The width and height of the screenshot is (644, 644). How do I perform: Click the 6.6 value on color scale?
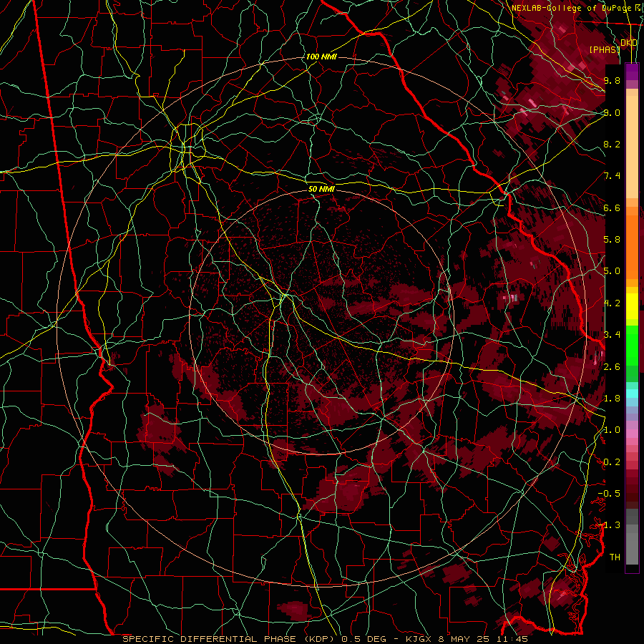click(x=612, y=208)
